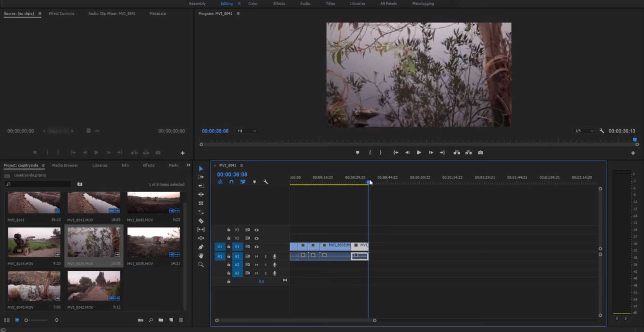The height and width of the screenshot is (332, 644).
Task: Expand hidden Project panel tabs chevron
Action: coord(188,165)
